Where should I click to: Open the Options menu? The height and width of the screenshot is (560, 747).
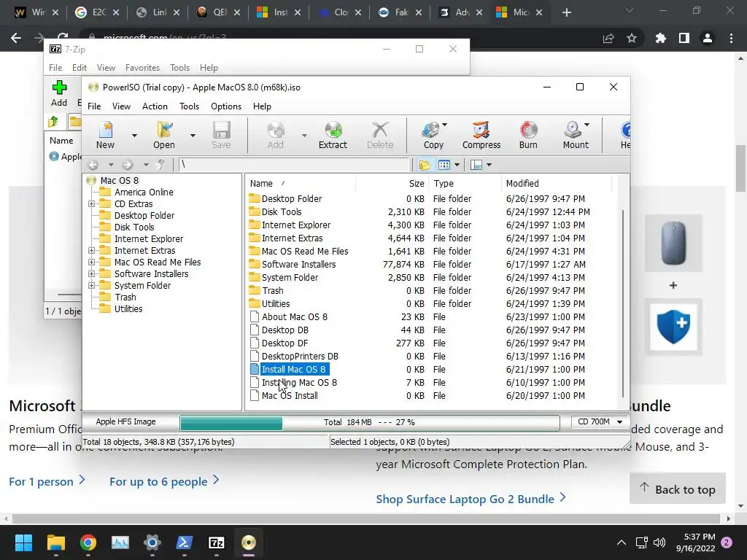pyautogui.click(x=226, y=106)
